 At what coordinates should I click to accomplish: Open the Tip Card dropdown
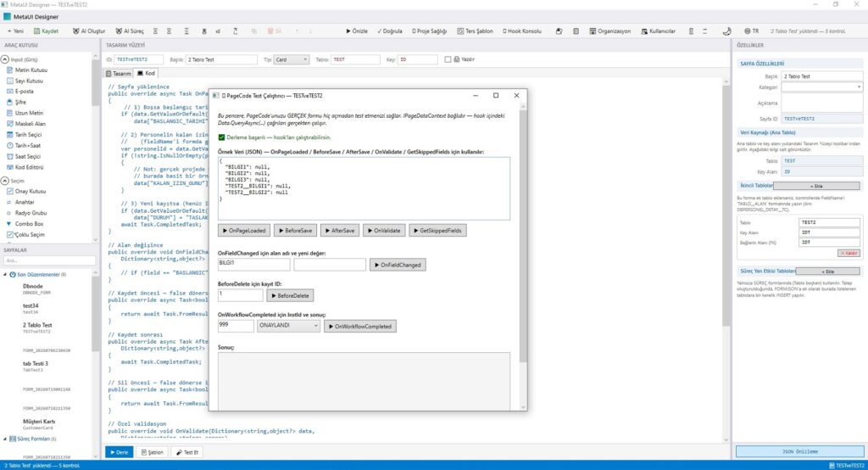point(291,59)
